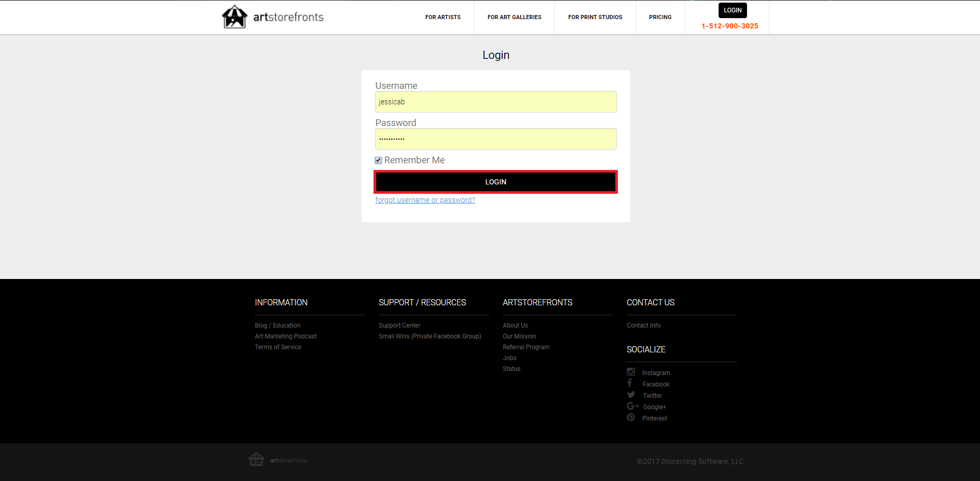Viewport: 980px width, 481px height.
Task: Click inside the Username input field
Action: click(495, 102)
